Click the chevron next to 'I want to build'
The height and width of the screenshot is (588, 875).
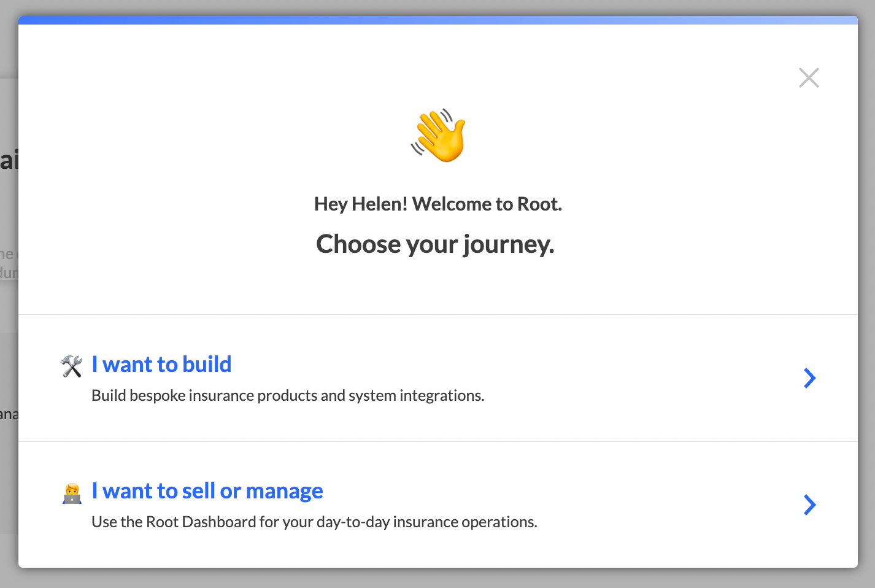pos(810,378)
